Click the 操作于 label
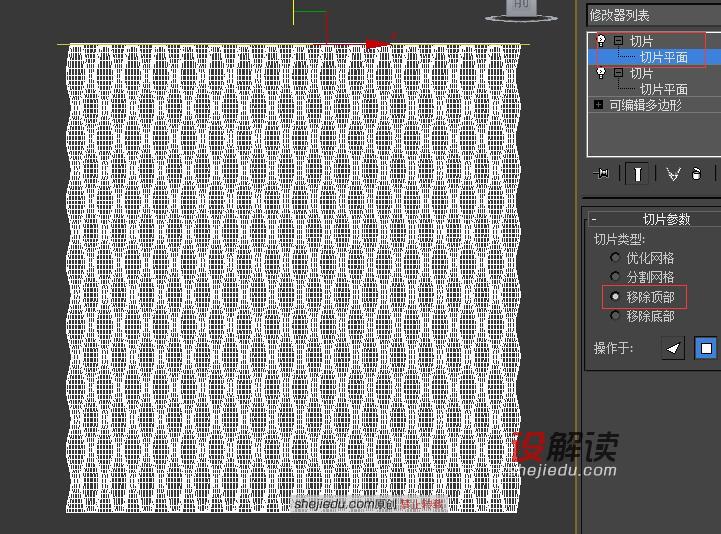The height and width of the screenshot is (534, 721). click(613, 348)
